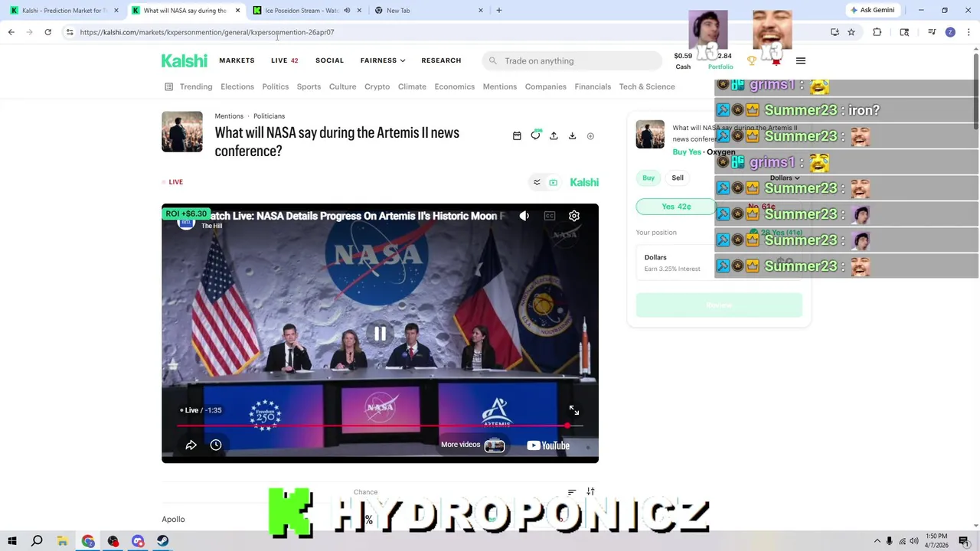Select the Buy toggle in order panel
This screenshot has height=551, width=980.
(648, 178)
